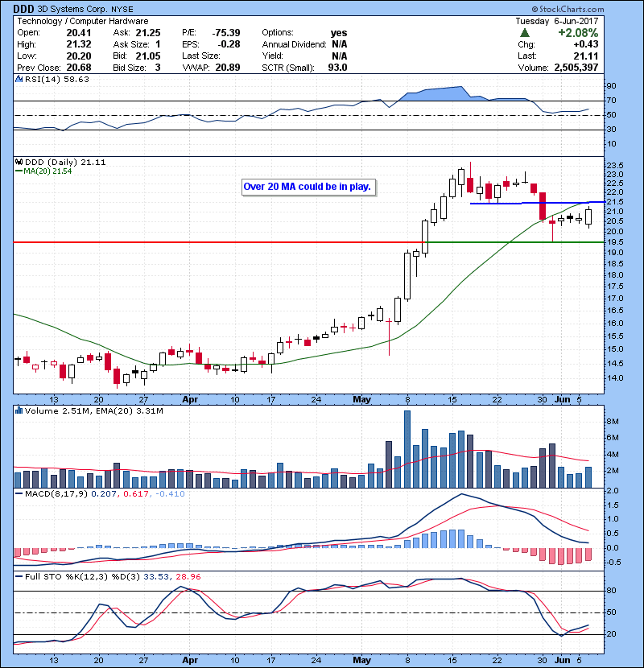The width and height of the screenshot is (644, 668).
Task: Click the stochastic %D value 28.96
Action: point(188,576)
